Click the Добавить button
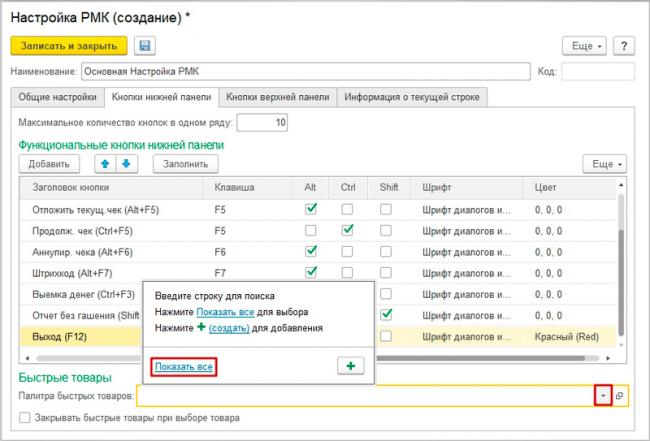Screen dimensions: 650x441 click(x=49, y=164)
